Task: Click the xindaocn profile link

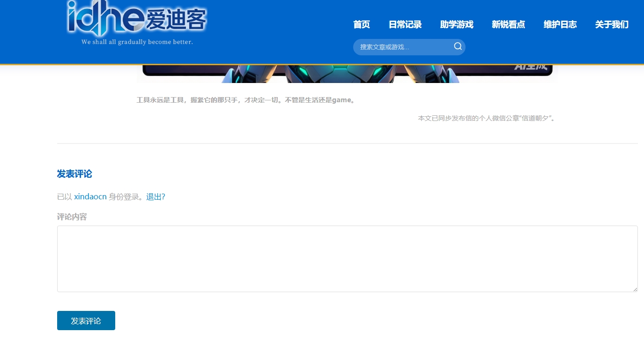Action: [x=90, y=197]
